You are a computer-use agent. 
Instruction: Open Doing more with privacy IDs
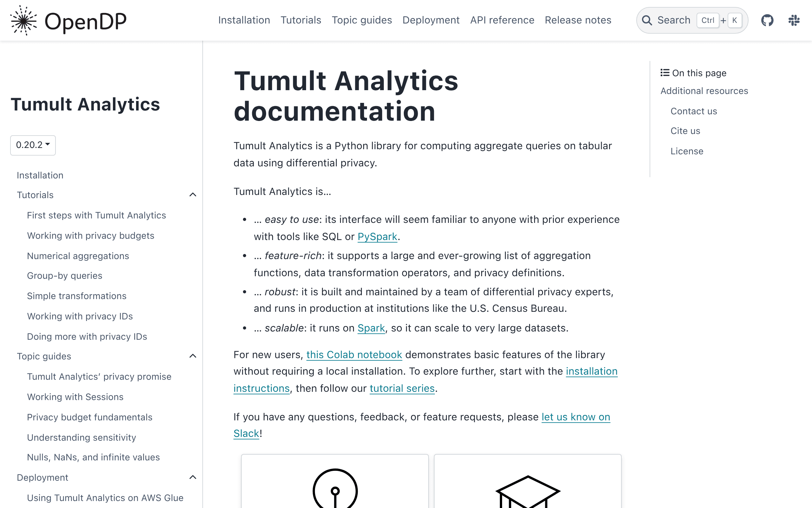87,337
